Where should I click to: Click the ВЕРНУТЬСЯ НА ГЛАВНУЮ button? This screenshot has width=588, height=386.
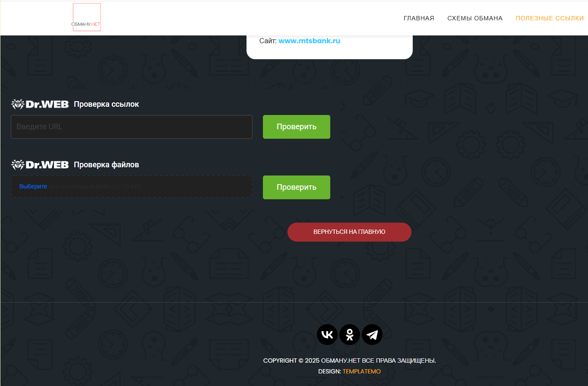349,232
